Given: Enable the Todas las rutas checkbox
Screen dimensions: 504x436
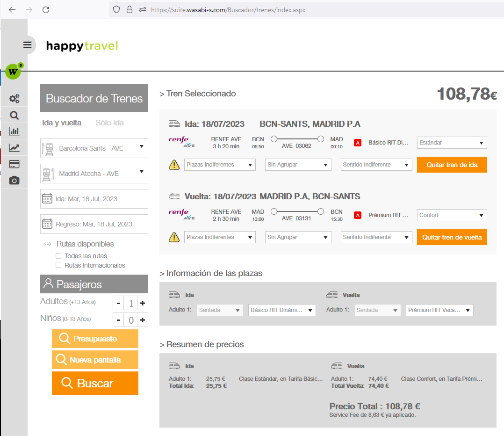Looking at the screenshot, I should click(58, 256).
